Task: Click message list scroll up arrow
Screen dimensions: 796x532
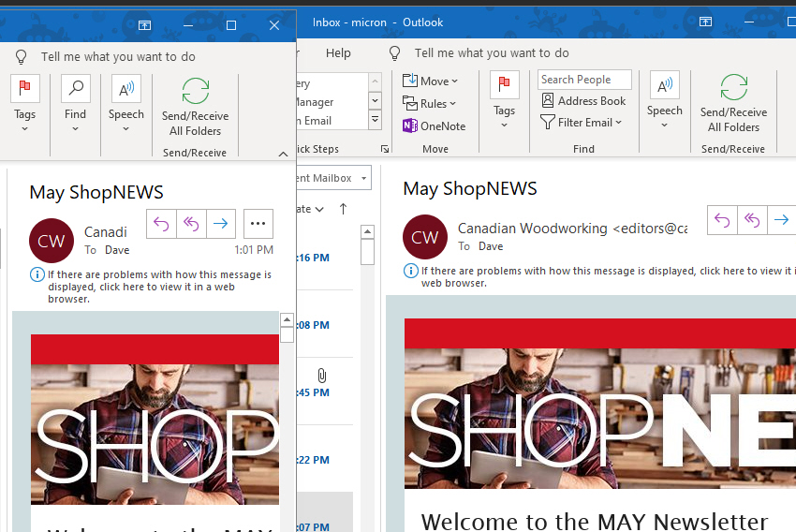Action: click(367, 232)
